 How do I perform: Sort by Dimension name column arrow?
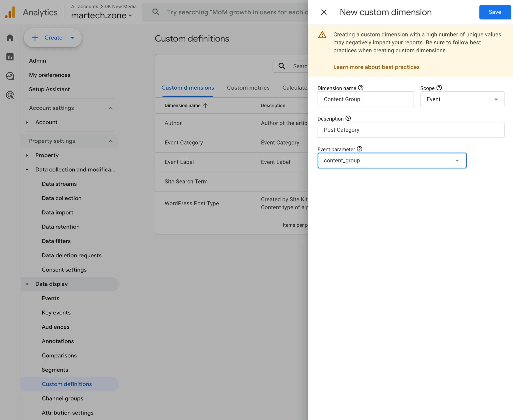click(x=205, y=105)
